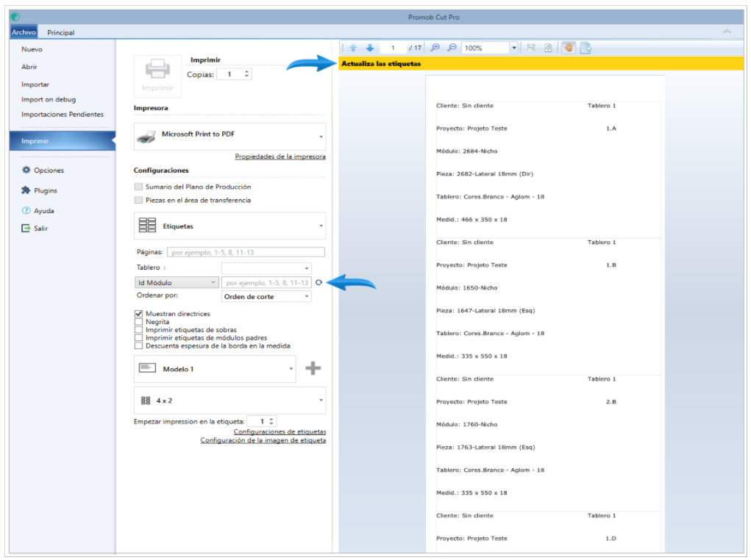Open Configuraciones de etiquetas link
Image resolution: width=751 pixels, height=560 pixels.
[280, 431]
